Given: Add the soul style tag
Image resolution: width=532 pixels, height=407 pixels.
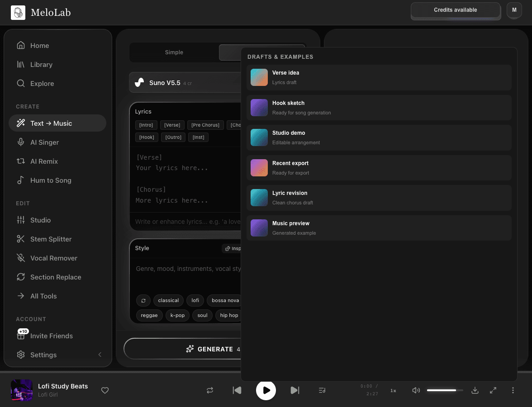Looking at the screenshot, I should click(x=203, y=316).
